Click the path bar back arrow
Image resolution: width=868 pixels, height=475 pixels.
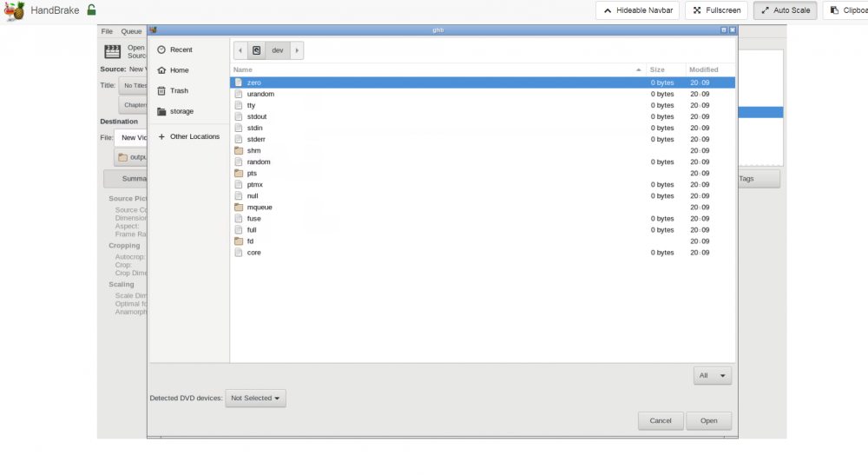coord(240,50)
